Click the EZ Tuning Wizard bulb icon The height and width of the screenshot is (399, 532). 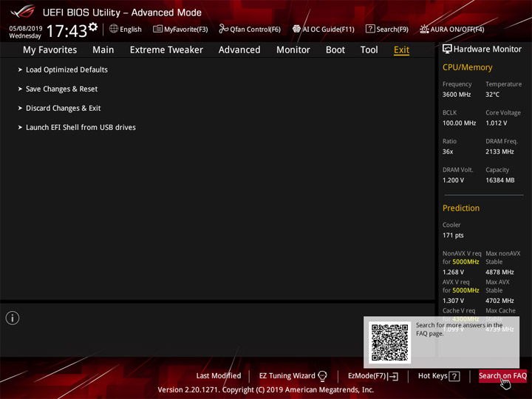[x=322, y=376]
